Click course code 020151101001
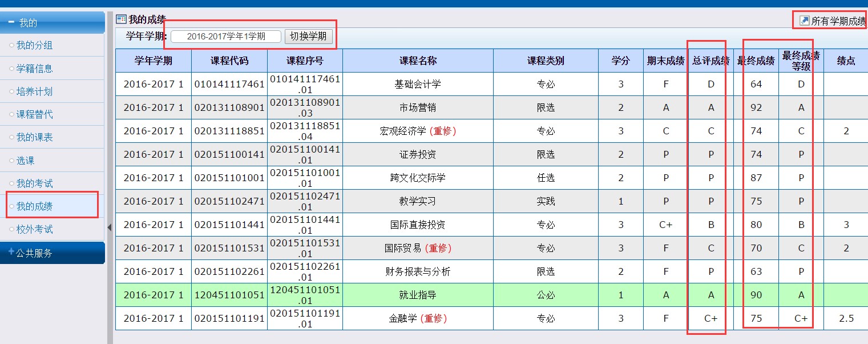 [x=229, y=178]
